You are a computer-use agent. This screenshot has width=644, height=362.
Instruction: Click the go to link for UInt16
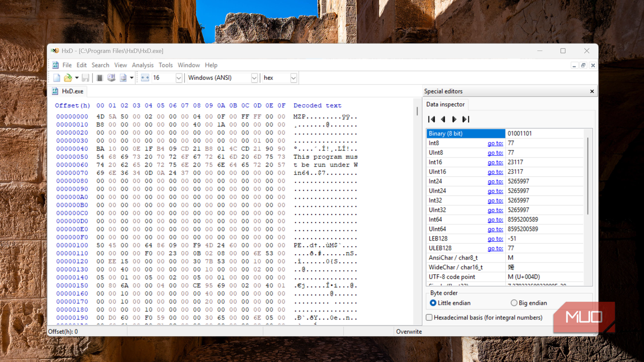(495, 172)
